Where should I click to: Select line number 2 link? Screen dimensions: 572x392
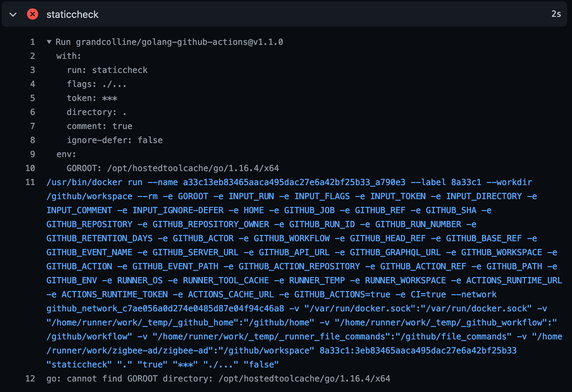point(33,56)
